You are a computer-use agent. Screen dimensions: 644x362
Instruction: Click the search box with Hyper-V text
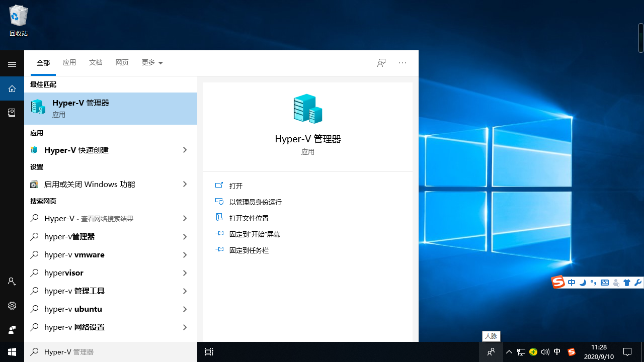tap(111, 352)
